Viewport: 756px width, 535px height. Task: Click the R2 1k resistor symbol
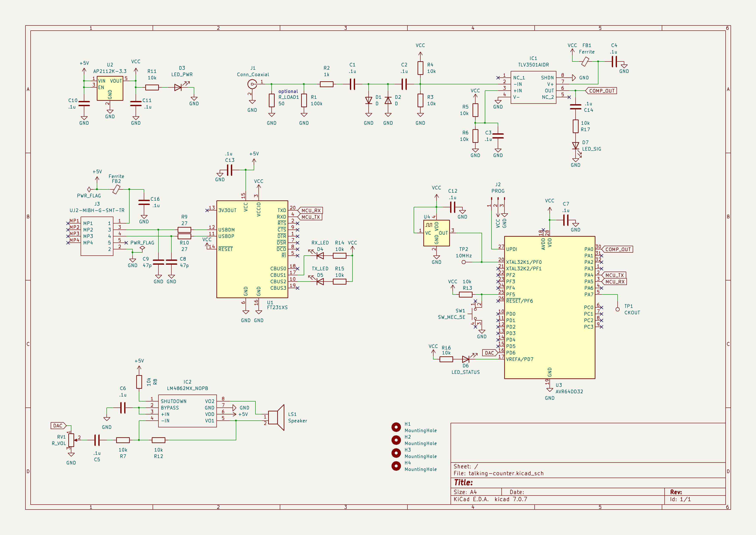(327, 84)
